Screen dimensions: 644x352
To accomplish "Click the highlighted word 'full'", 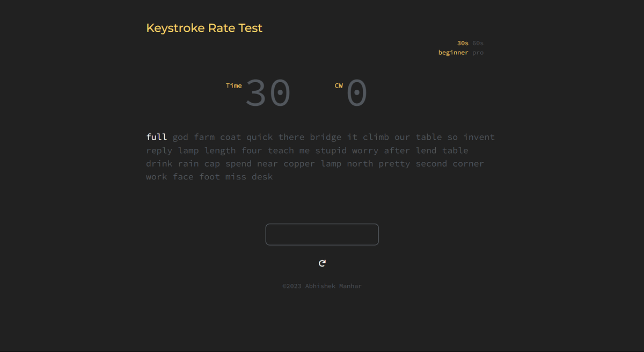I will 157,137.
